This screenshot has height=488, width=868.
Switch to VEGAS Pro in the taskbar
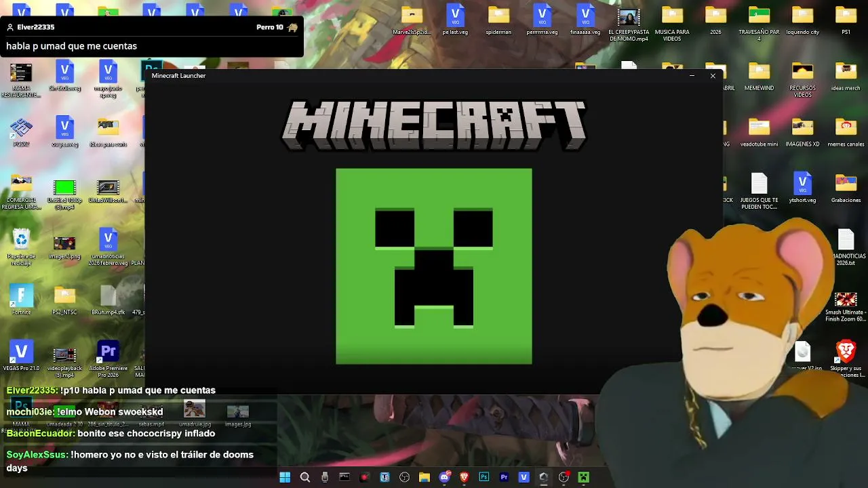pyautogui.click(x=524, y=477)
